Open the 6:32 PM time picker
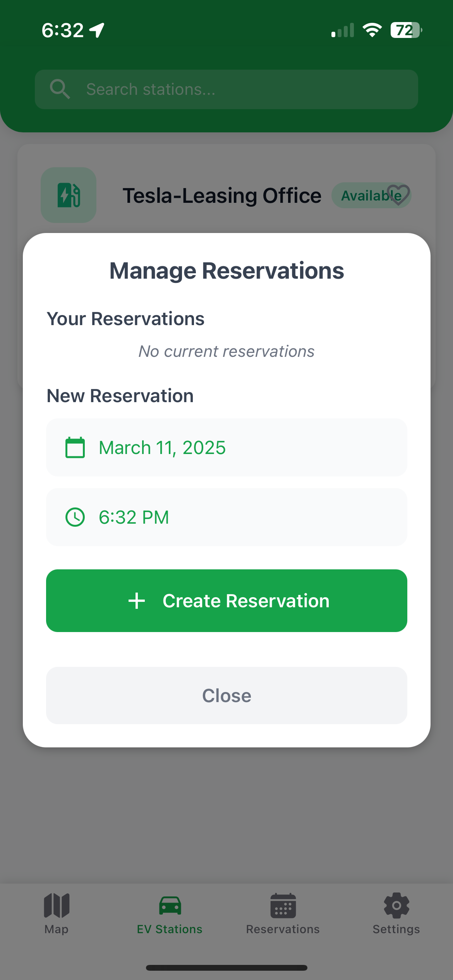The width and height of the screenshot is (453, 980). (226, 517)
